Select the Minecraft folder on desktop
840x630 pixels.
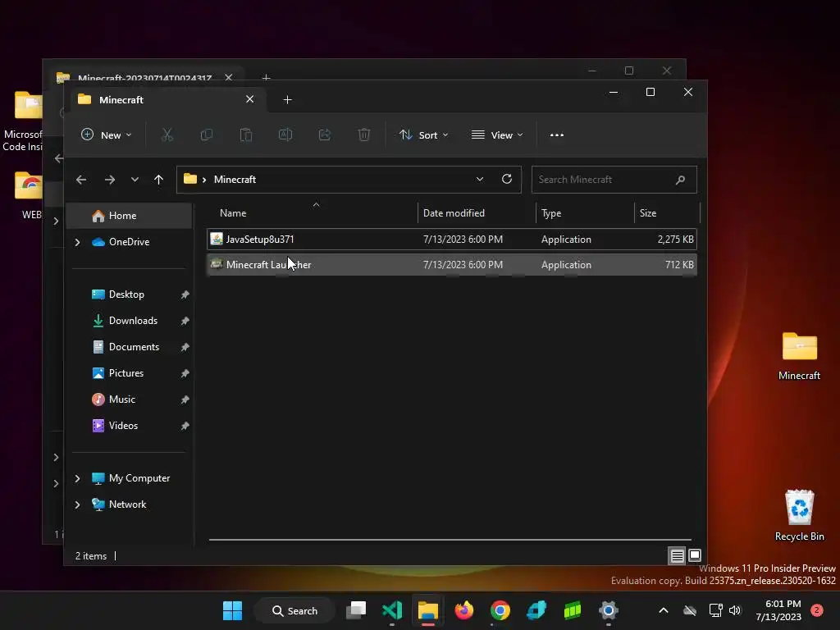click(799, 356)
